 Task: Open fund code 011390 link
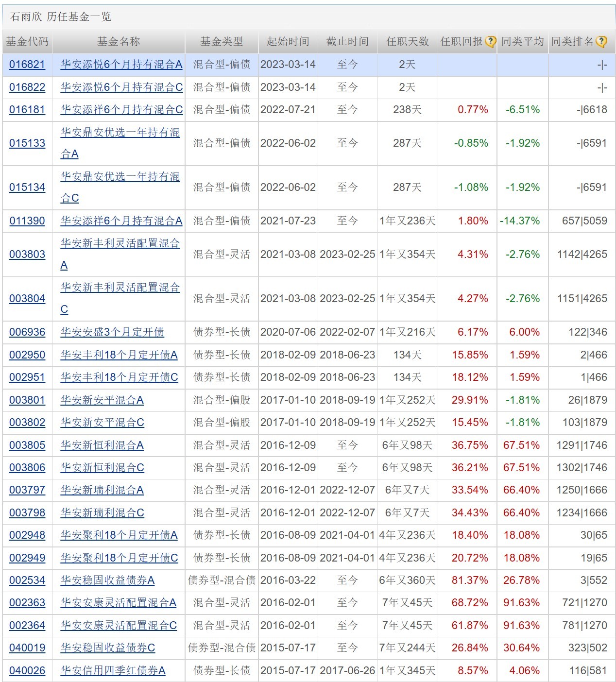27,221
